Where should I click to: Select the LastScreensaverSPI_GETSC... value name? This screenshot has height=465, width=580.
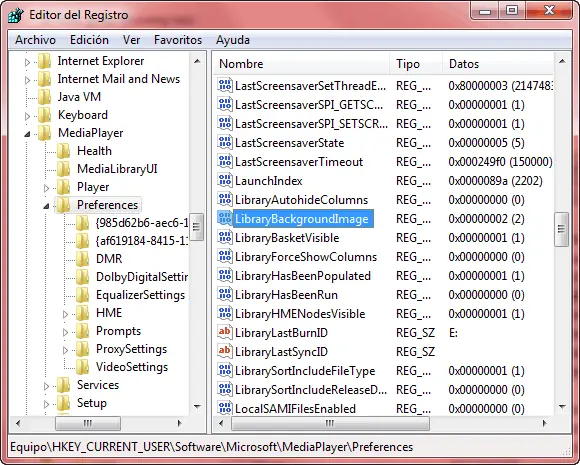(309, 105)
